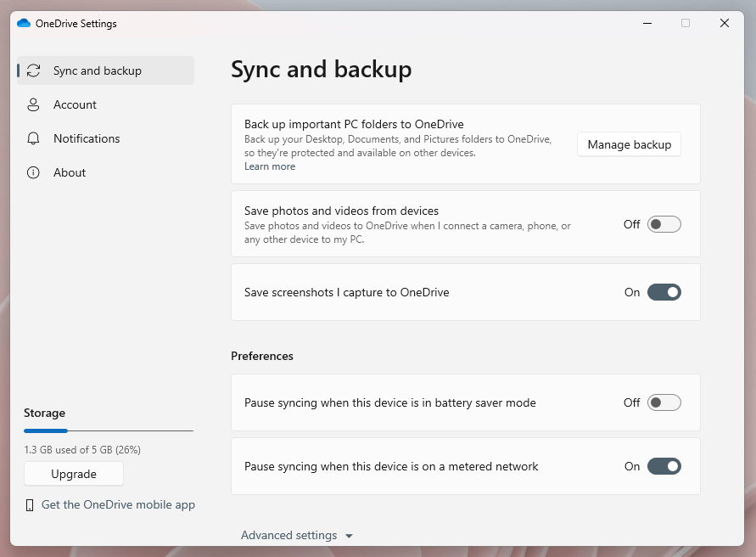The image size is (756, 557).
Task: Enable pause syncing in battery saver mode
Action: tap(664, 402)
